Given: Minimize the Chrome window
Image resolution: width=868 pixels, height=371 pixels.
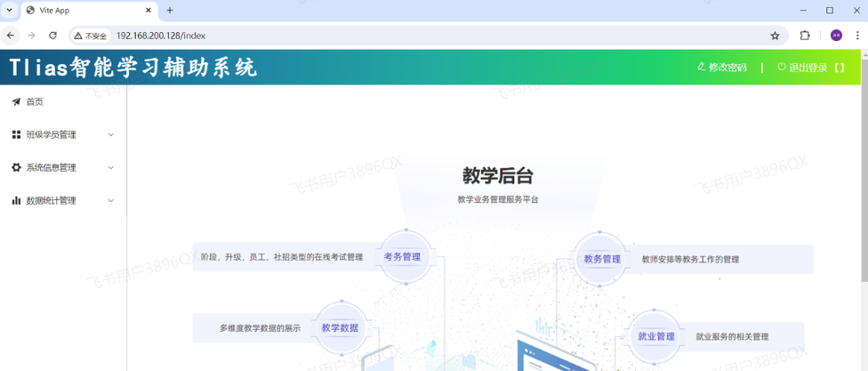Looking at the screenshot, I should point(803,10).
